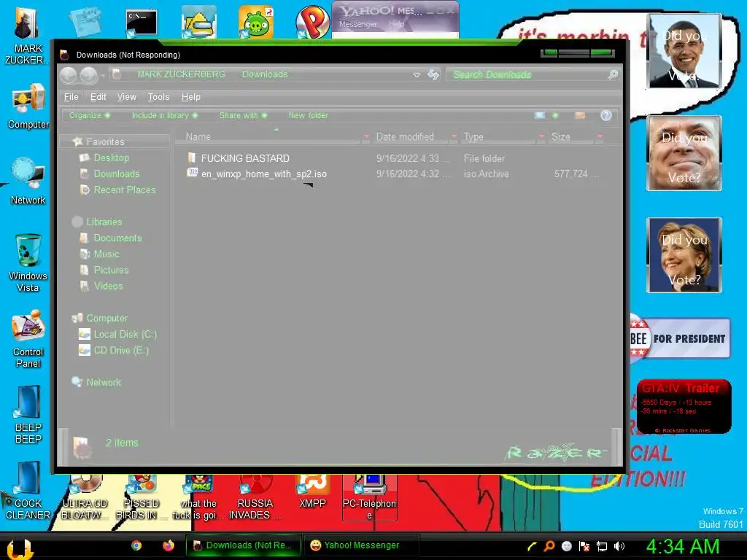Click the blue Help question mark icon
747x560 pixels.
[x=605, y=115]
